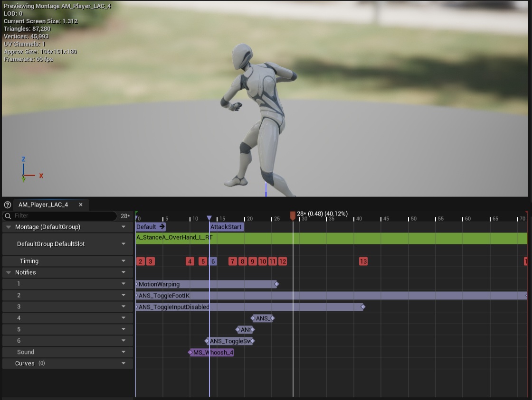
Task: Select the ANS_ToggleSw notify on track 6
Action: pos(230,341)
